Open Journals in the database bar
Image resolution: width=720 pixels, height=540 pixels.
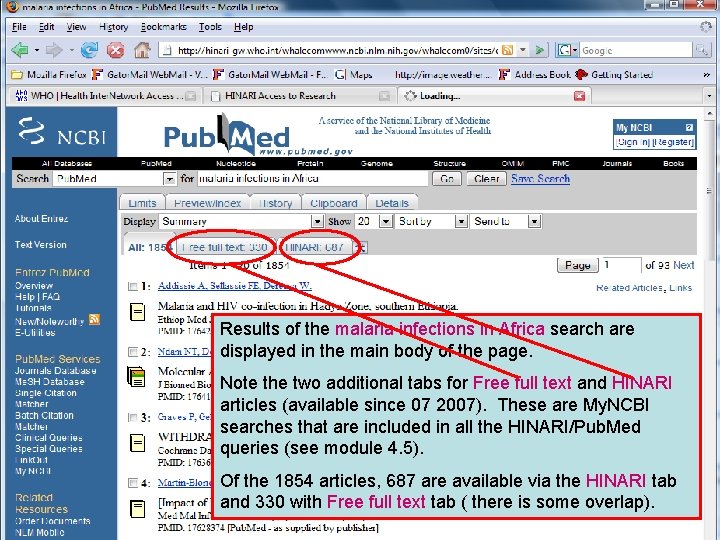617,163
